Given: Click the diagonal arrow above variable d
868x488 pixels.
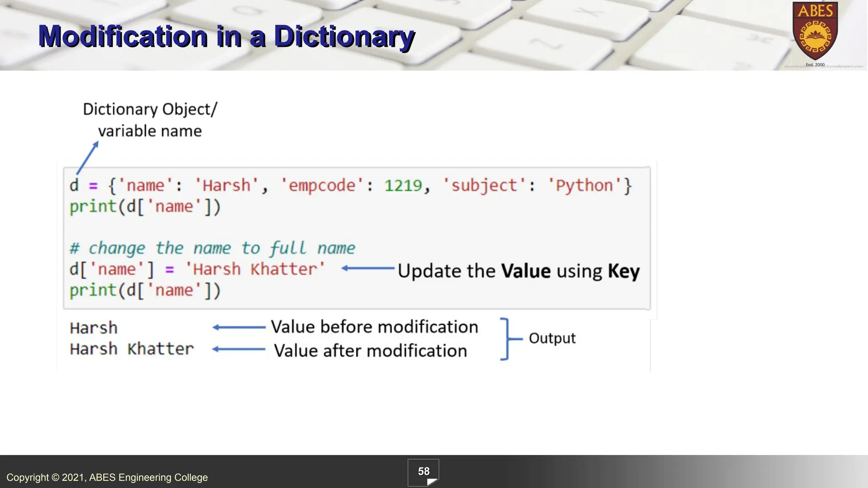Looking at the screenshot, I should pyautogui.click(x=87, y=158).
